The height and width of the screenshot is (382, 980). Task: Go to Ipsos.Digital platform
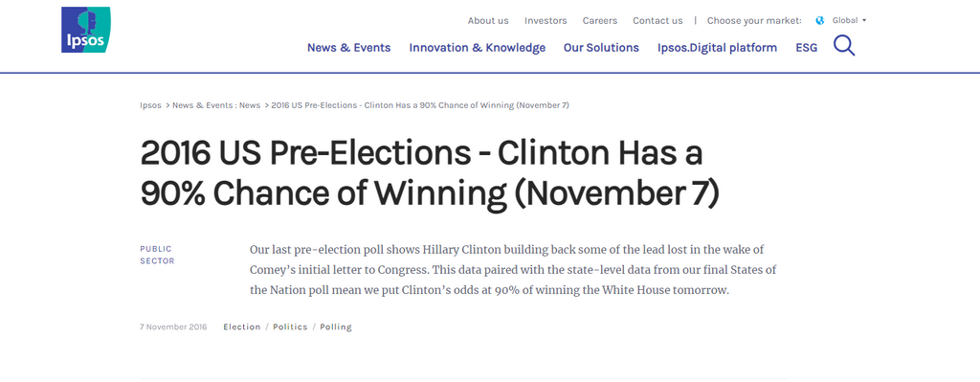point(717,48)
